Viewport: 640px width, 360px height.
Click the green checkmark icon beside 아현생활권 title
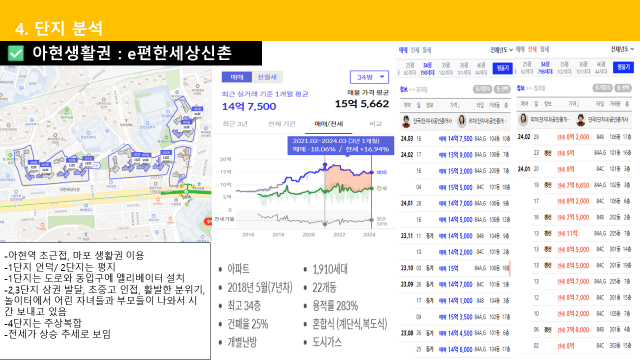click(x=16, y=53)
